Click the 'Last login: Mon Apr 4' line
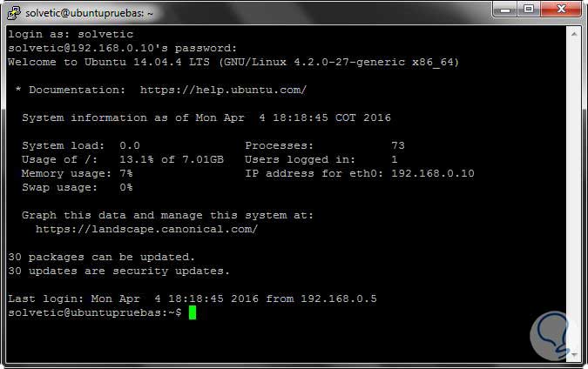The height and width of the screenshot is (369, 588). coord(193,299)
